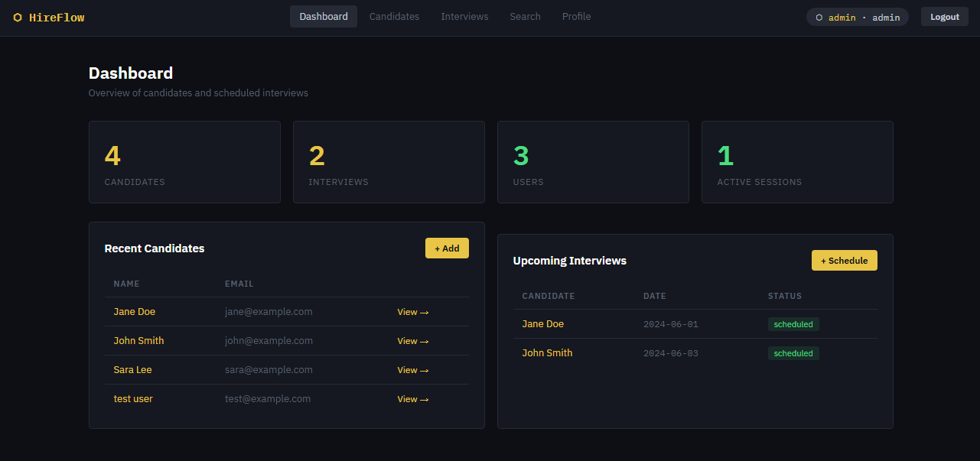The image size is (980, 461).
Task: Switch to the Candidates tab
Action: pos(394,17)
